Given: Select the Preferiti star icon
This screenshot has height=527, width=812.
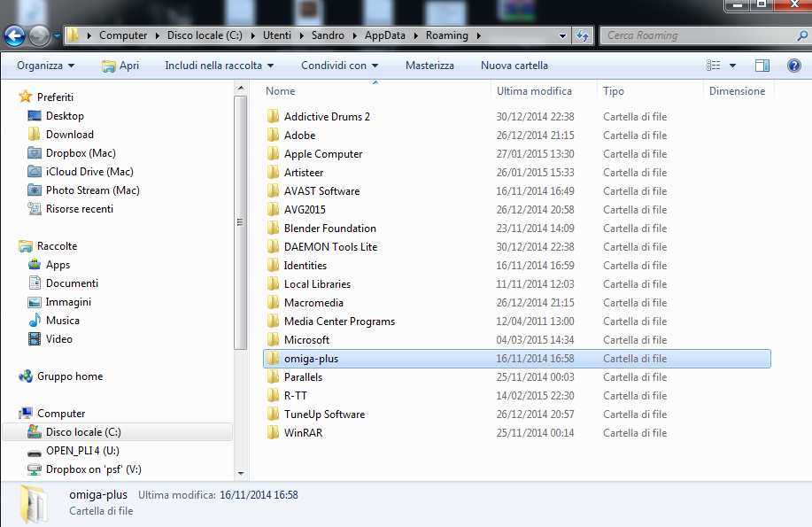Looking at the screenshot, I should click(x=26, y=97).
